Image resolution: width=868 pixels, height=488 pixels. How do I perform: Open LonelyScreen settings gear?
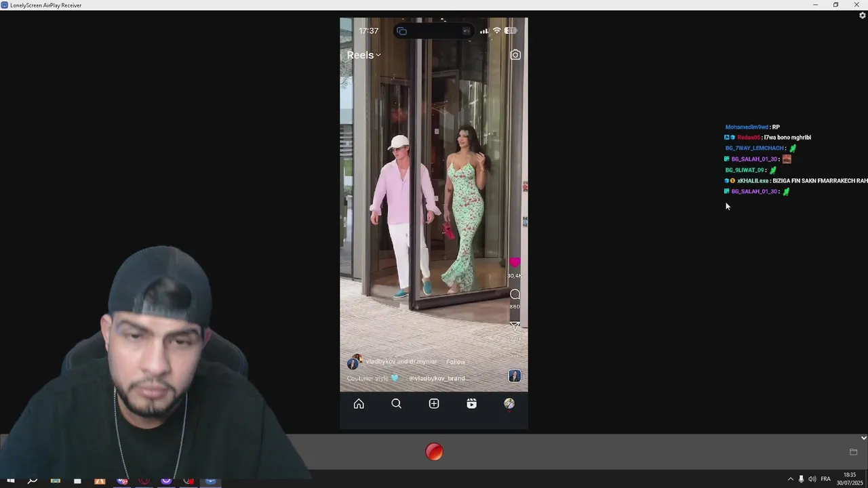(863, 16)
